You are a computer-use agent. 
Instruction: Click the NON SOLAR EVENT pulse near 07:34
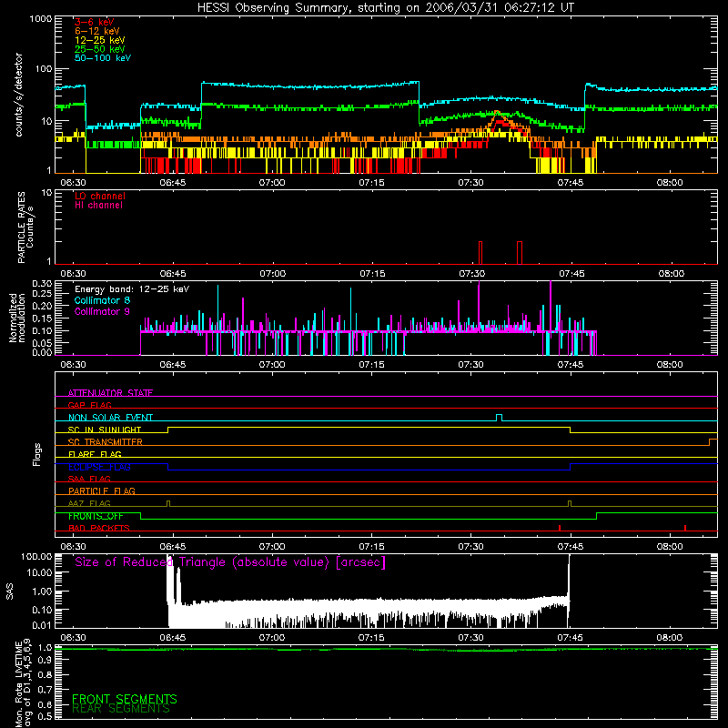click(499, 418)
